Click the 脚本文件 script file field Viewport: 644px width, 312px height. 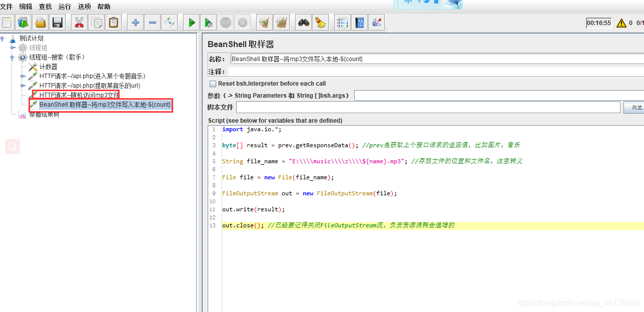coord(429,107)
